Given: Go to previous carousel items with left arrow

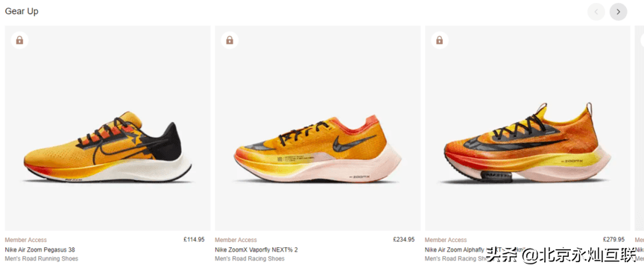Looking at the screenshot, I should [596, 12].
